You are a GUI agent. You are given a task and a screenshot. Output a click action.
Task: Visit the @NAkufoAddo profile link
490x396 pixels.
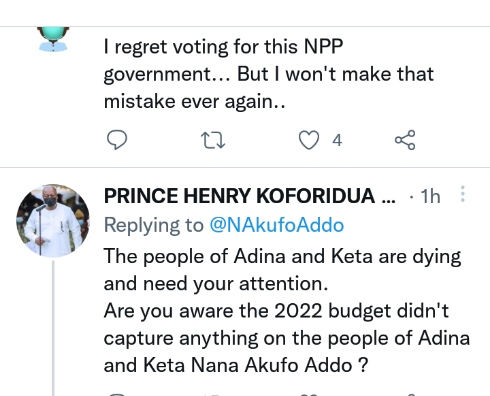[x=276, y=225]
